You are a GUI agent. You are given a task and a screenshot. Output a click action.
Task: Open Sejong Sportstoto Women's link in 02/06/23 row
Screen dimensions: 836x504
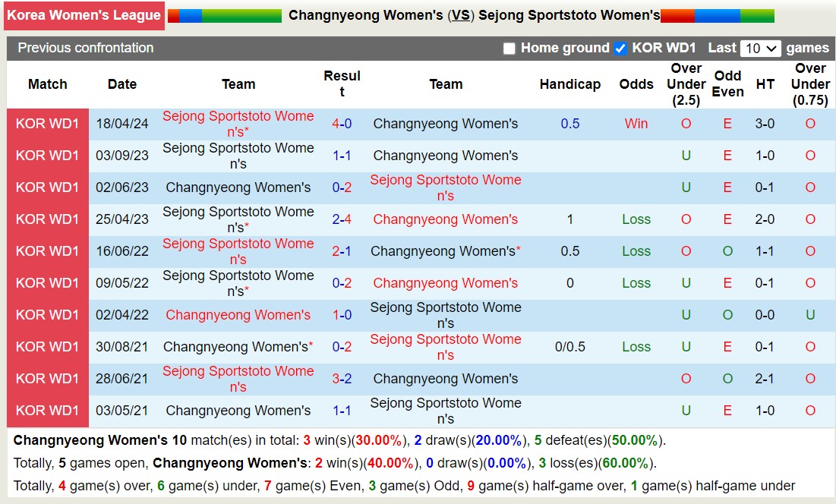tap(446, 187)
